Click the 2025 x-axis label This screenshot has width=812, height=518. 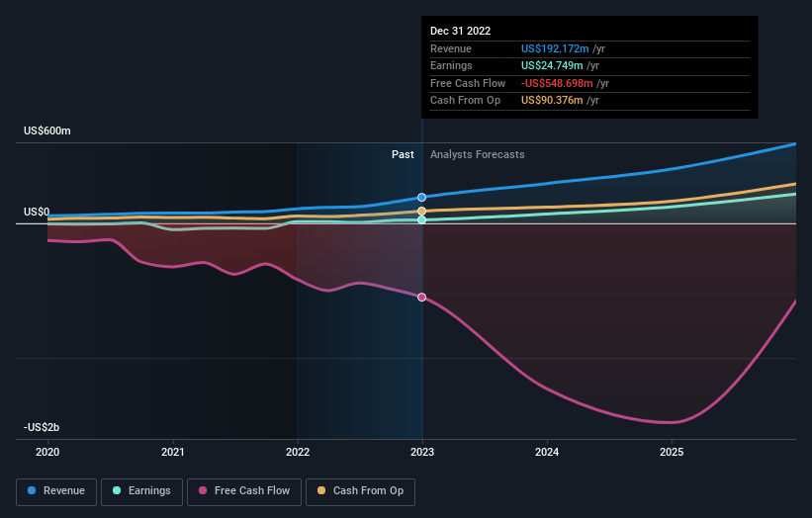(x=672, y=453)
